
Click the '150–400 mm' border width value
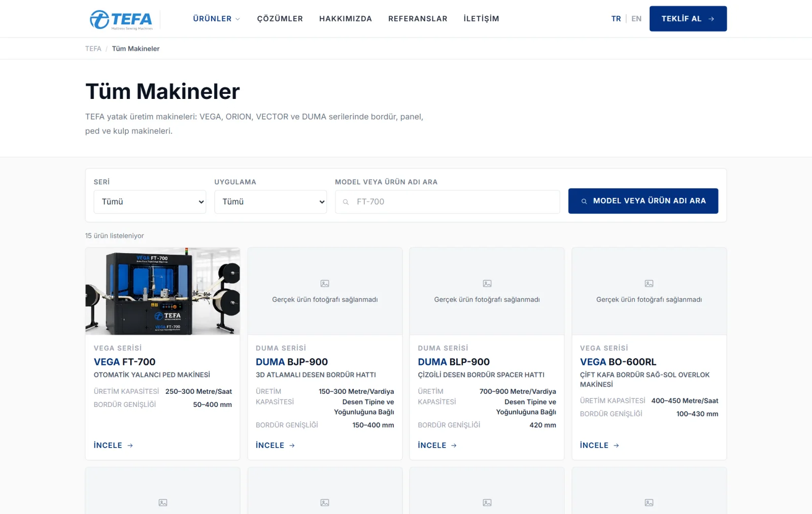point(373,425)
